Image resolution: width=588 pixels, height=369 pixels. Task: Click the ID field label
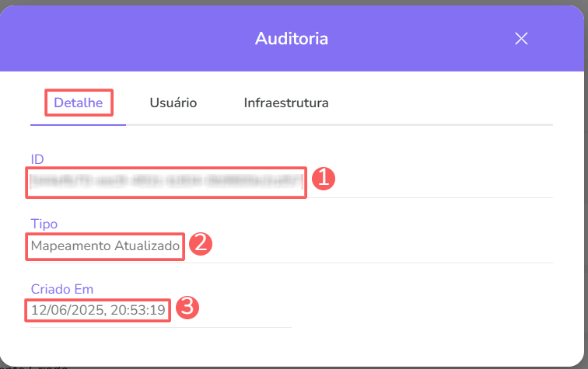[x=37, y=159]
